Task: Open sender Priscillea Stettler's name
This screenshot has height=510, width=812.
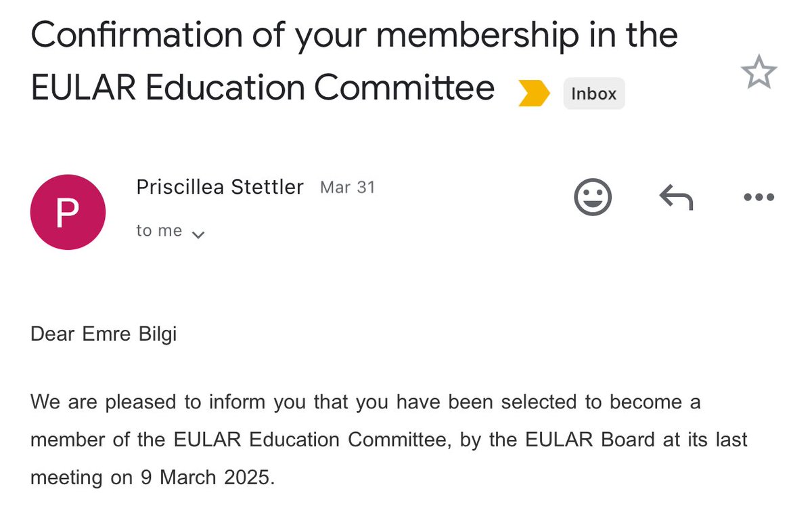Action: tap(220, 187)
